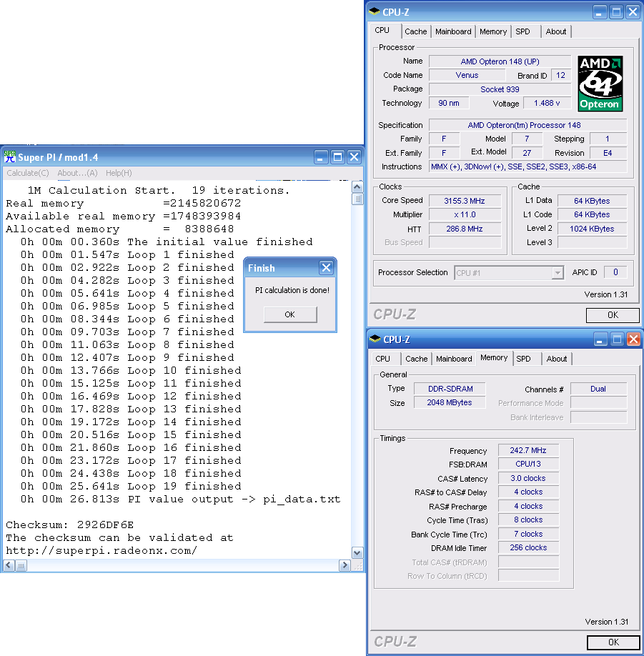Switch to Cache tab in bottom CPU-Z
Screen dimensions: 644x656
417,359
